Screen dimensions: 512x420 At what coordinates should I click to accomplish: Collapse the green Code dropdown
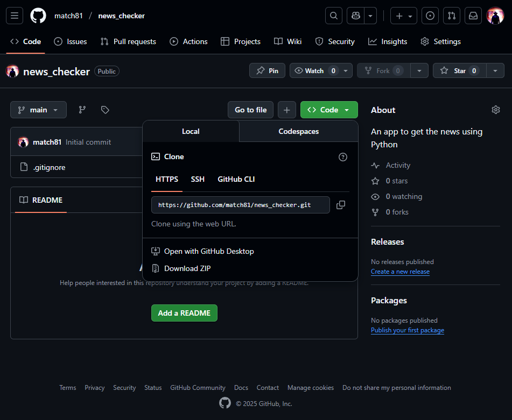(x=329, y=110)
